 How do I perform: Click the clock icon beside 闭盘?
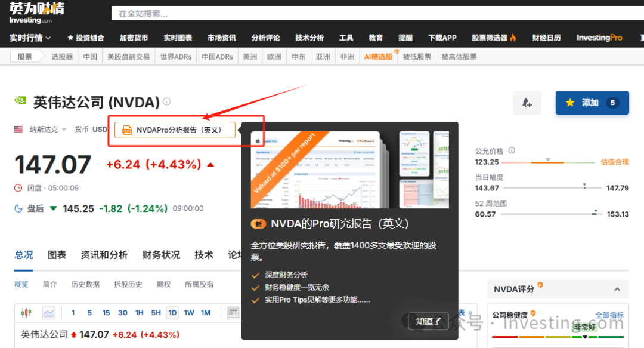click(x=18, y=188)
